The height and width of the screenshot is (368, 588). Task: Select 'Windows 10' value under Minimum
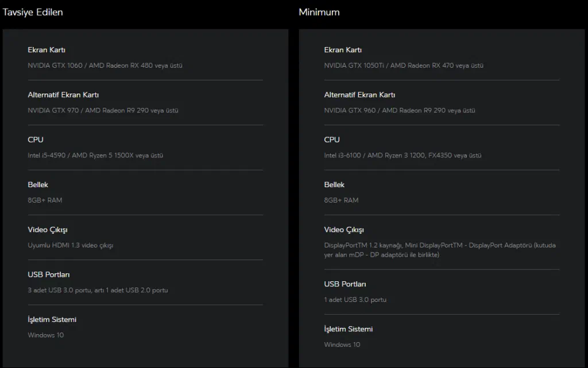tap(342, 345)
